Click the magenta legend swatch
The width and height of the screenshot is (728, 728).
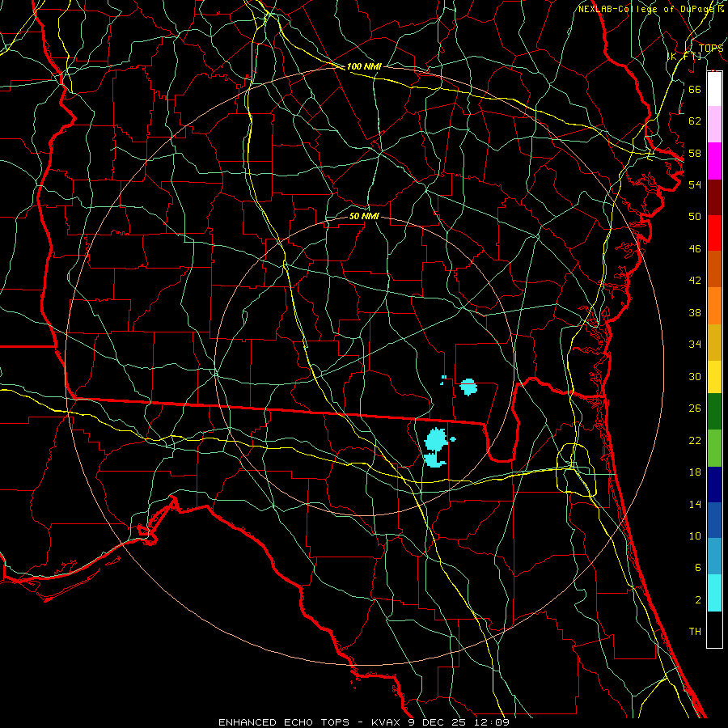pos(714,161)
